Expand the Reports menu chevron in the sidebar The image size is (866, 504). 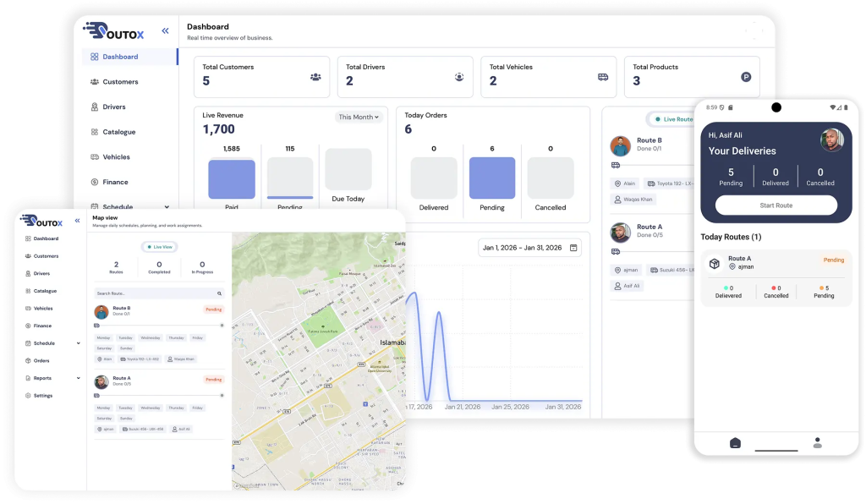coord(79,378)
